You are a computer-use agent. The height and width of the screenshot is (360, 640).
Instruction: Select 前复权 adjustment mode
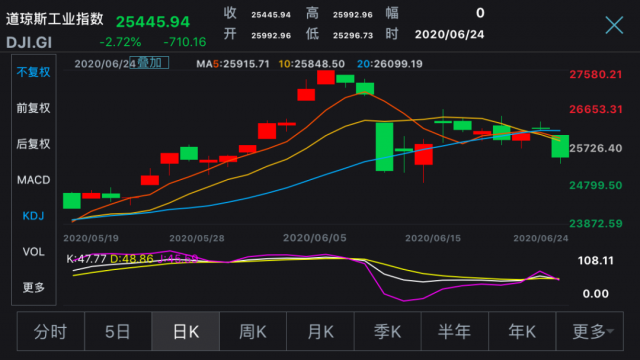(33, 108)
